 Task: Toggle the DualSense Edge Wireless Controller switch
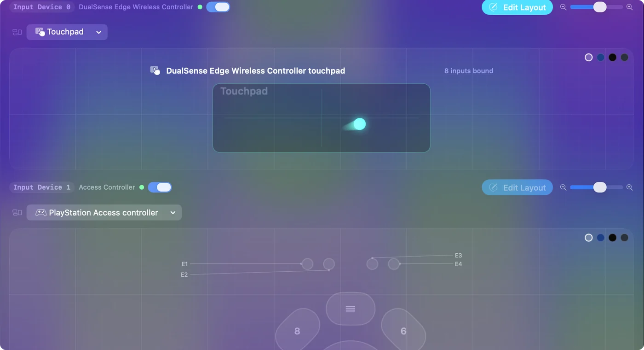click(218, 7)
